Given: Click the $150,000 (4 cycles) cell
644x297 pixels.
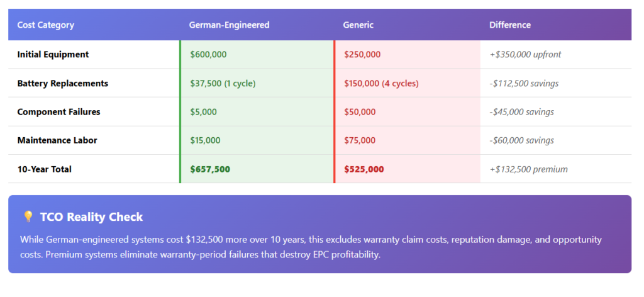Looking at the screenshot, I should (382, 84).
